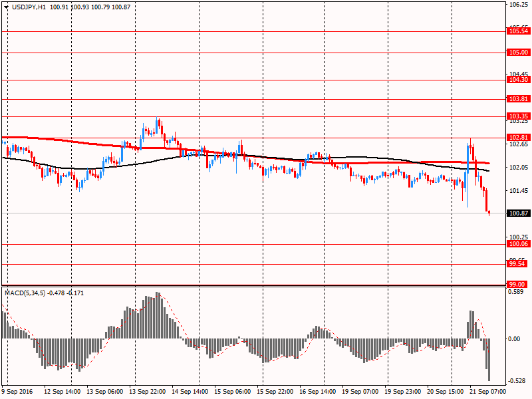Image resolution: width=532 pixels, height=399 pixels.
Task: Select the 0.589 MACD scale value
Action: click(517, 292)
